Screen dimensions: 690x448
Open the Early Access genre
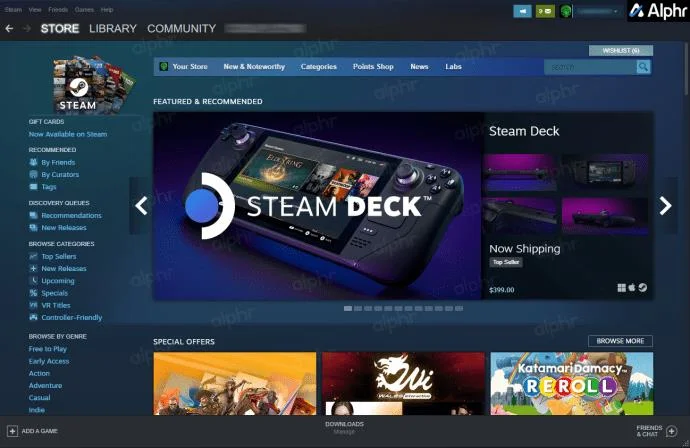pyautogui.click(x=49, y=361)
